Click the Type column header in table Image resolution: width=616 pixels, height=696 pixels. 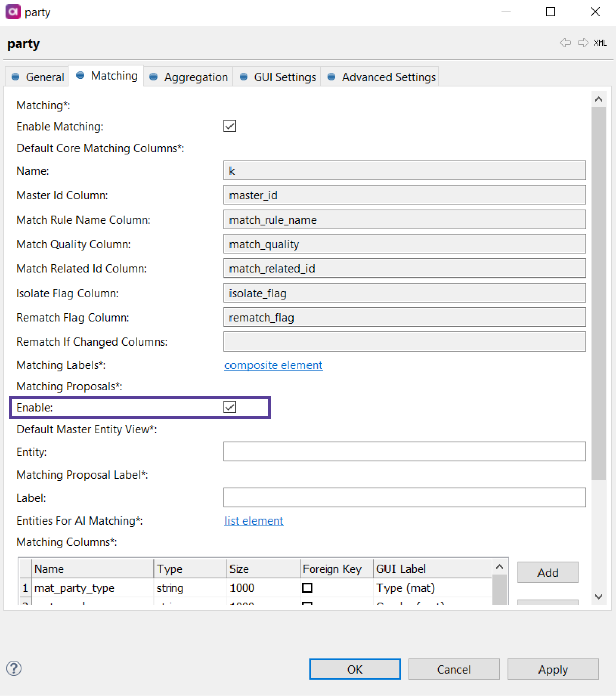pyautogui.click(x=190, y=569)
